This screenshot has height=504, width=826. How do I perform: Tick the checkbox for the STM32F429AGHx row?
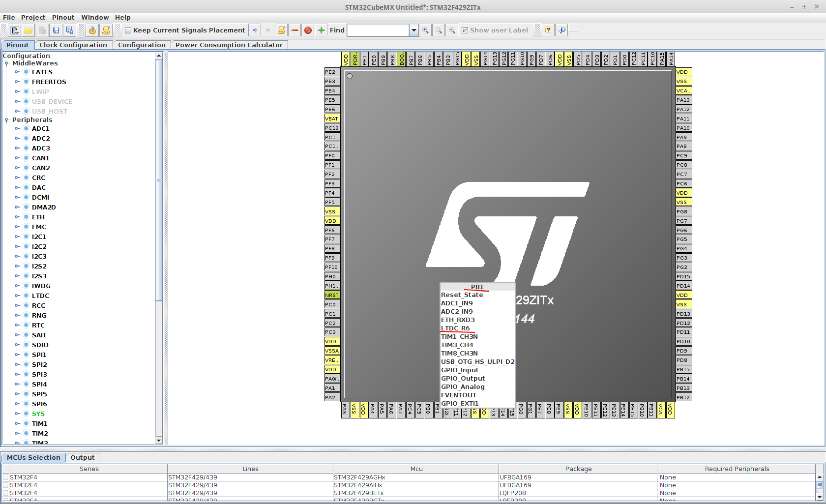click(x=5, y=477)
